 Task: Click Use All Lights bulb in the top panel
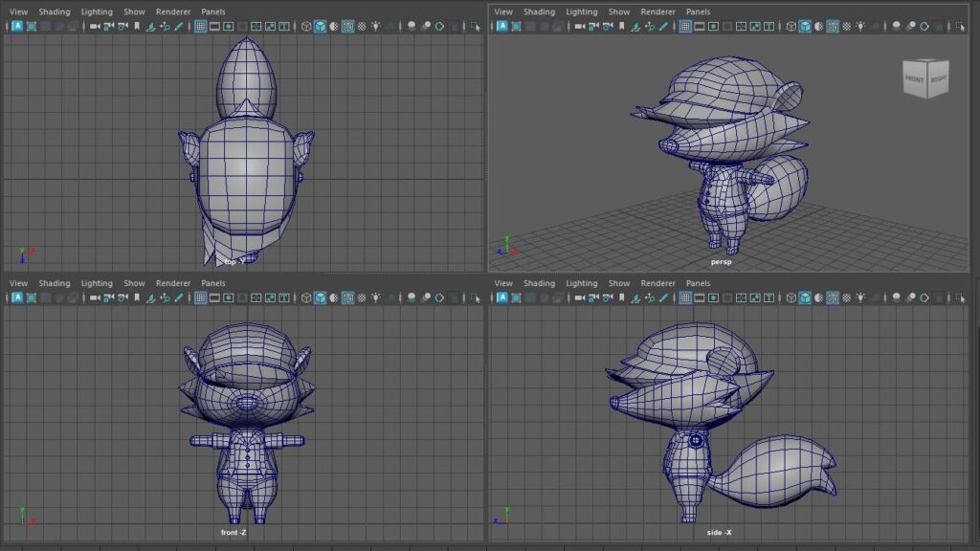(376, 26)
